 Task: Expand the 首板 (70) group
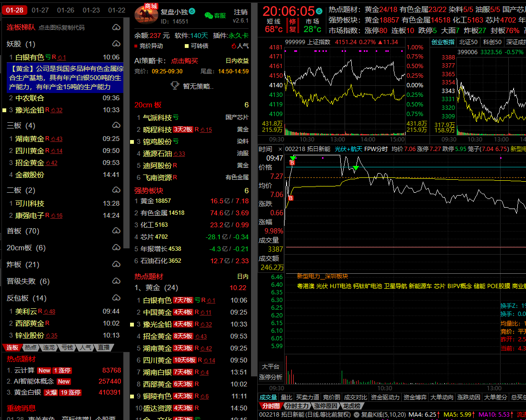tap(23, 231)
